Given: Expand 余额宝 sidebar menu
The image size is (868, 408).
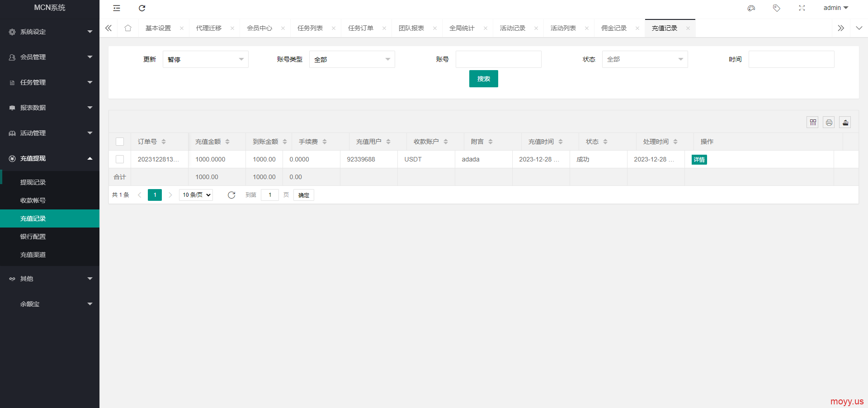Looking at the screenshot, I should coord(50,304).
